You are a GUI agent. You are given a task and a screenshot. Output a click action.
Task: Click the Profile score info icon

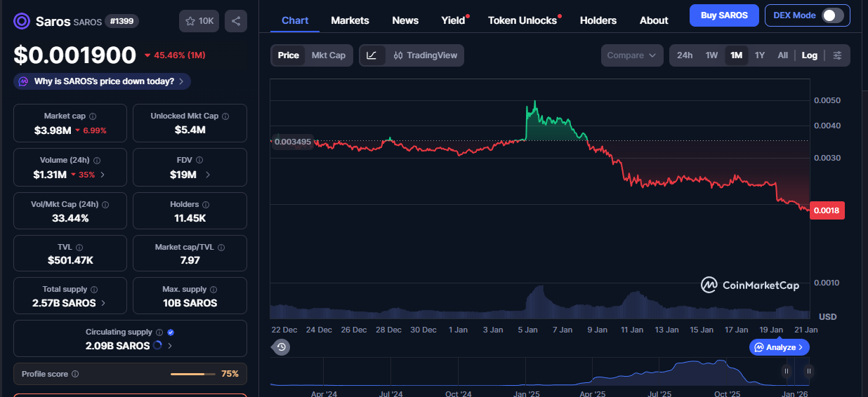(75, 375)
